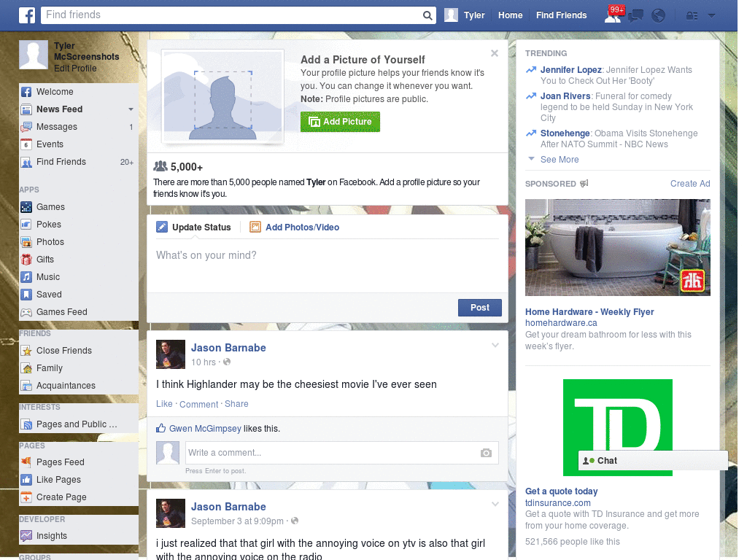This screenshot has width=747, height=560.
Task: Click the Facebook logo icon
Action: click(27, 15)
